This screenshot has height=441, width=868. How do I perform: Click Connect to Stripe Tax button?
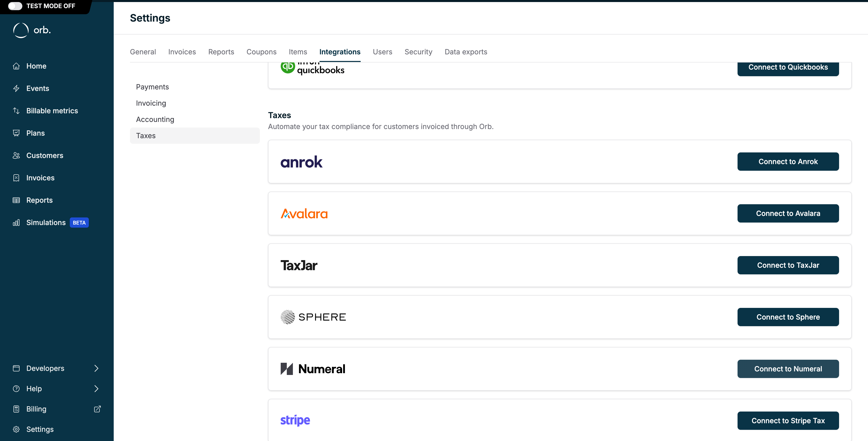(x=788, y=421)
